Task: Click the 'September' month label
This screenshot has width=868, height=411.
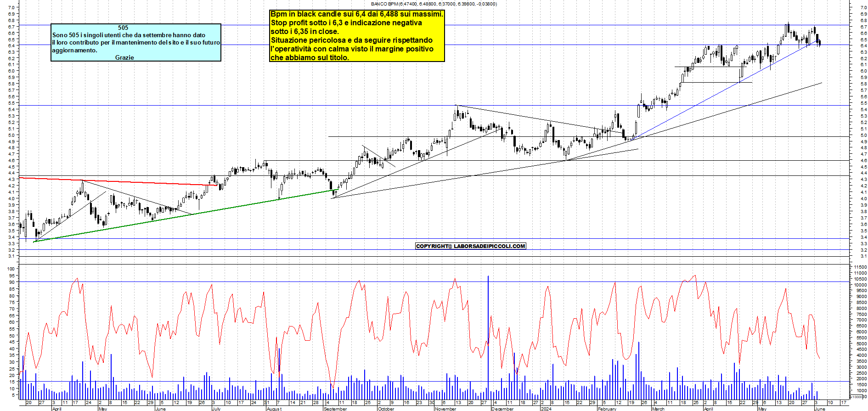Action: tap(336, 409)
